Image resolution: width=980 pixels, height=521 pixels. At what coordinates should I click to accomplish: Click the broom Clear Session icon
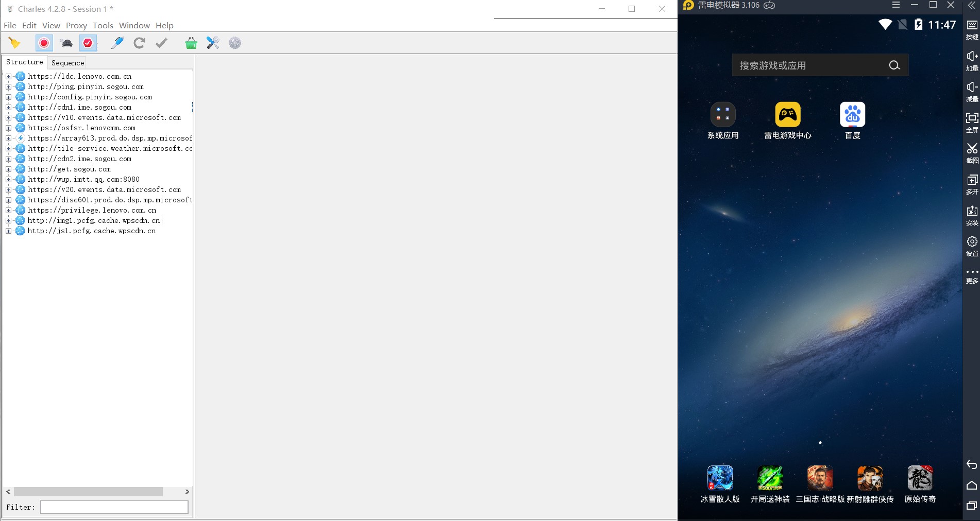pyautogui.click(x=14, y=43)
